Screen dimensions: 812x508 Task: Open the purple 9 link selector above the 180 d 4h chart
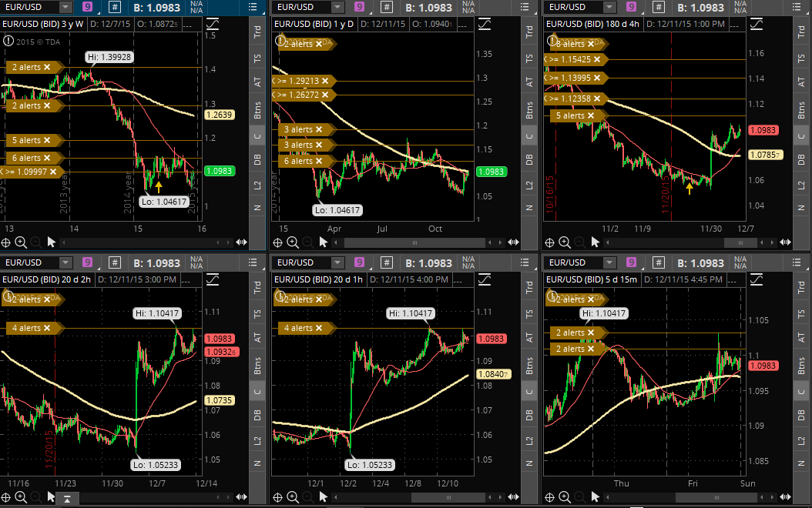[x=631, y=7]
